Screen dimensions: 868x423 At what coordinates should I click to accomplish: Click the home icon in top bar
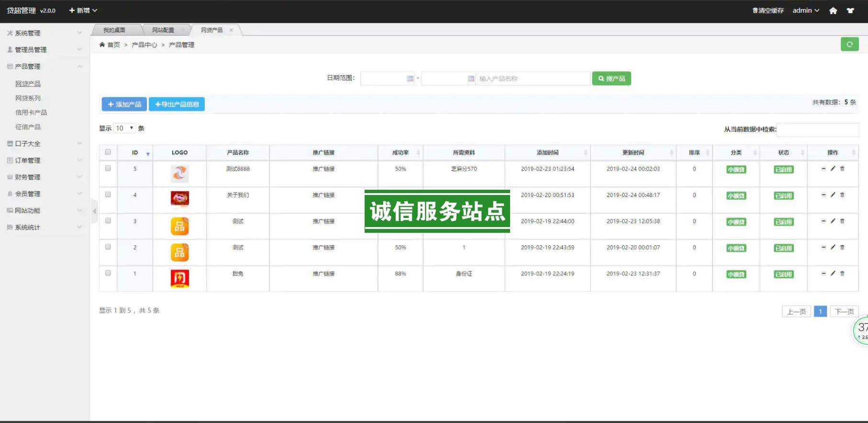point(833,11)
